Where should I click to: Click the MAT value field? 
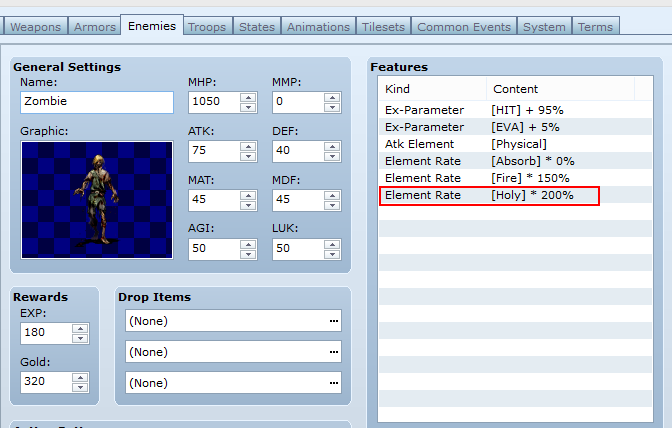[x=213, y=200]
